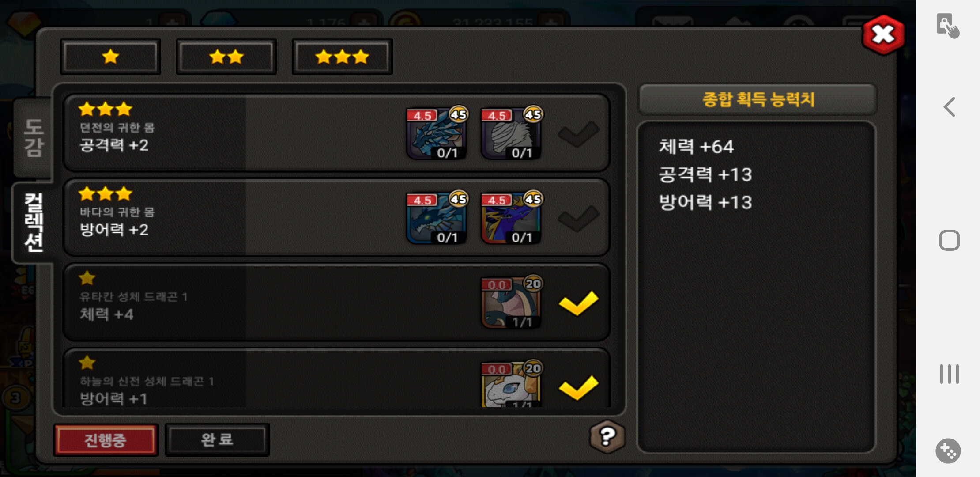Open the 유타칸 성체 드래곤 icon
Viewport: 980px width, 477px height.
(x=511, y=303)
